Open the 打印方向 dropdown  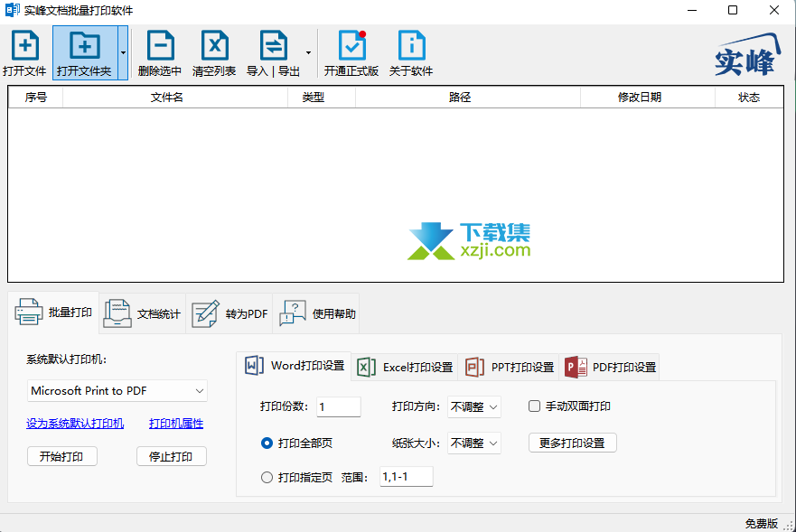coord(474,406)
